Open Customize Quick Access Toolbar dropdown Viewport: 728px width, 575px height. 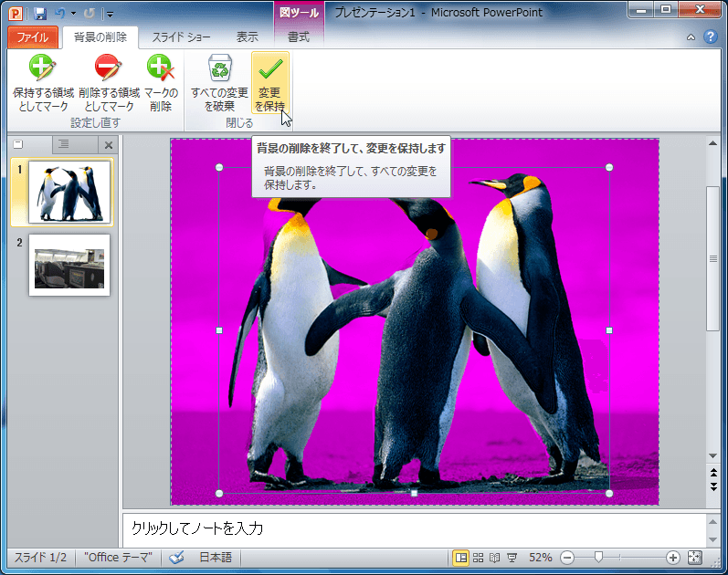(110, 14)
